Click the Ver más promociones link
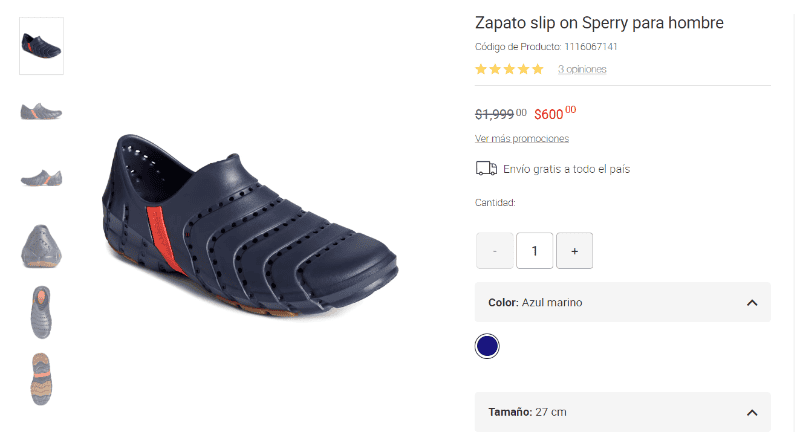This screenshot has width=800, height=432. [522, 138]
